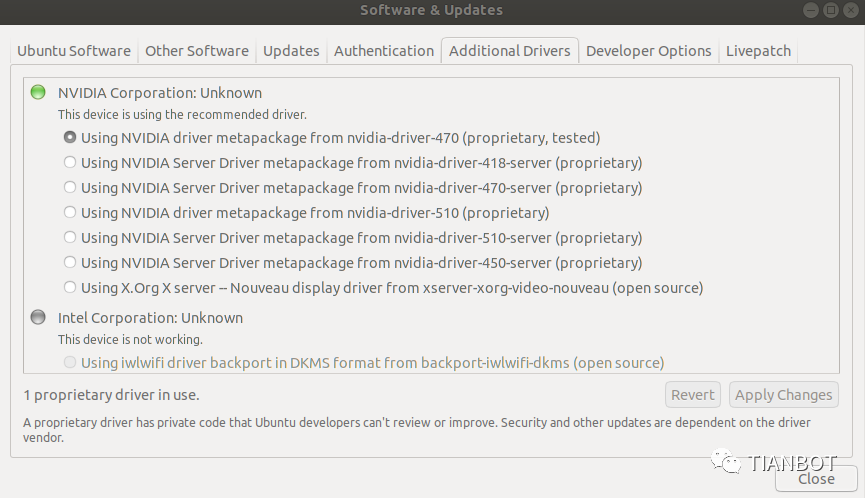
Task: Switch to Other Software tab
Action: [x=197, y=51]
